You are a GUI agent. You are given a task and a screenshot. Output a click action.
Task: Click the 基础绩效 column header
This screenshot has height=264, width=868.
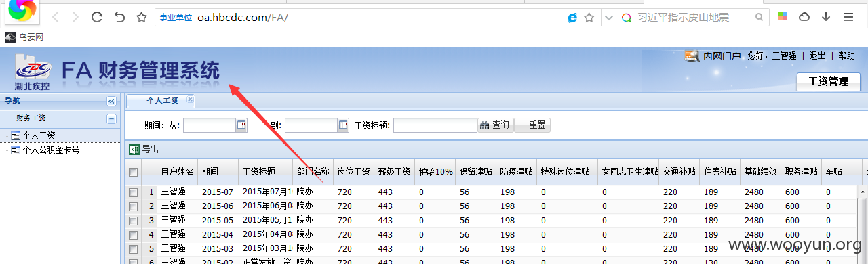coord(761,172)
